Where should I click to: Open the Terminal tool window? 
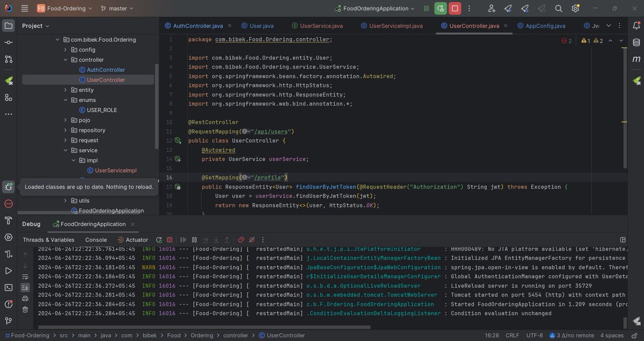click(9, 287)
